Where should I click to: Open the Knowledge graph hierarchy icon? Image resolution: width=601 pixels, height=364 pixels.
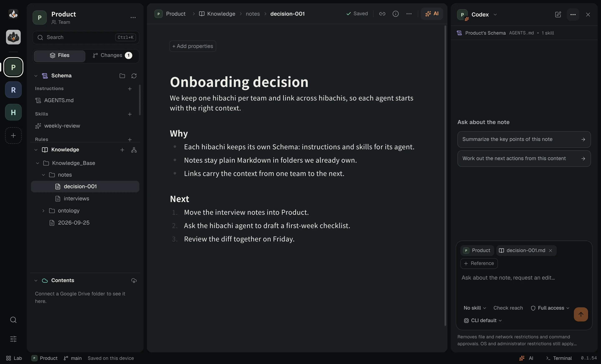coord(134,150)
